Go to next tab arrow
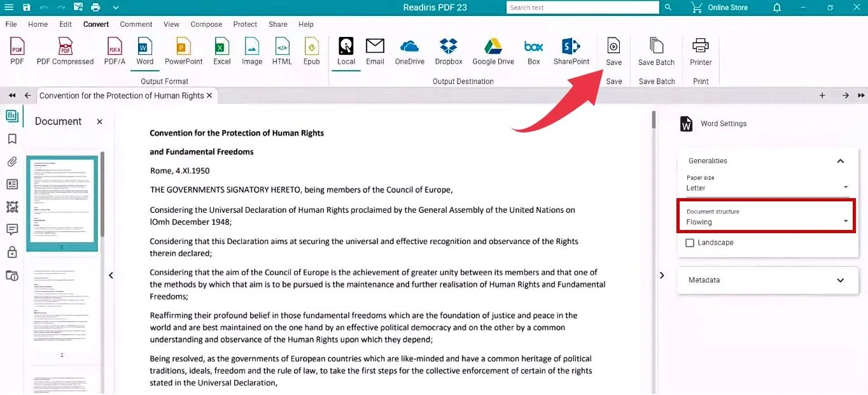868x395 pixels. pos(846,96)
